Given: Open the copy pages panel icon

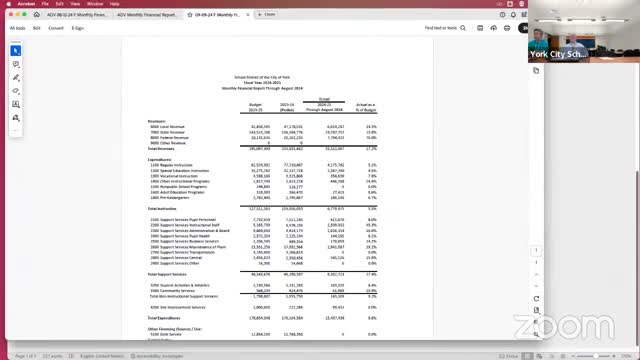Looking at the screenshot, I should (x=536, y=71).
